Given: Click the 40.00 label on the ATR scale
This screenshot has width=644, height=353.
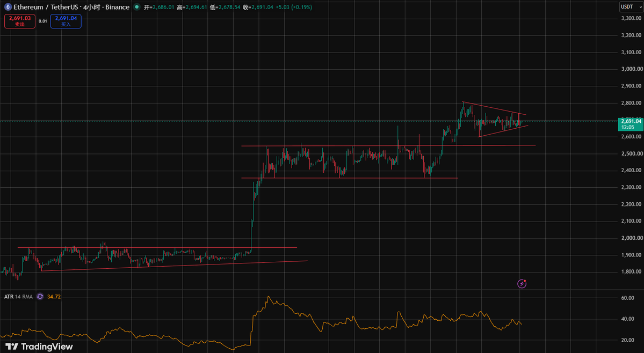Looking at the screenshot, I should click(628, 319).
